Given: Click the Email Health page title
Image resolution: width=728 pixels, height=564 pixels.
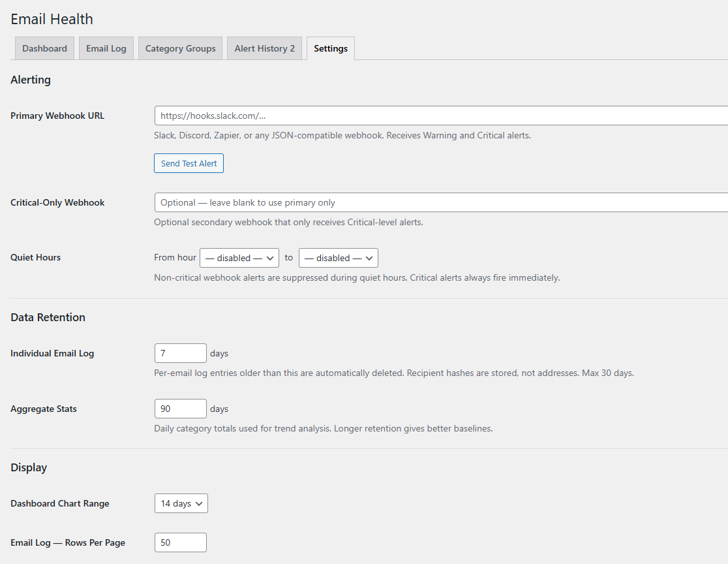Looking at the screenshot, I should tap(52, 19).
